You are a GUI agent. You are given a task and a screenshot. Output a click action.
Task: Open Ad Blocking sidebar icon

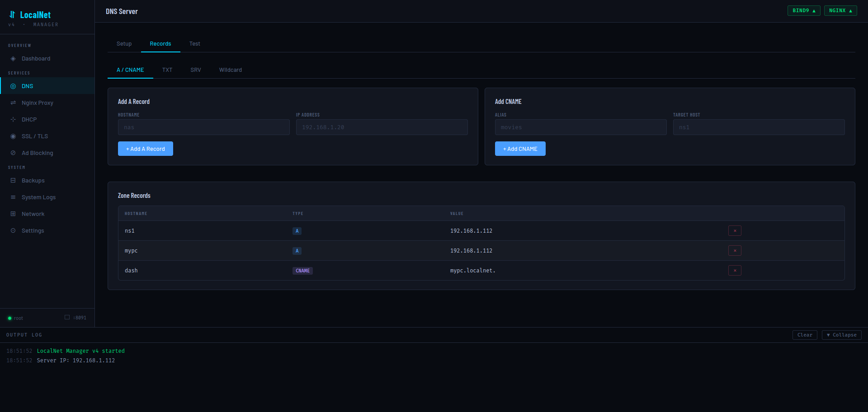[x=13, y=153]
